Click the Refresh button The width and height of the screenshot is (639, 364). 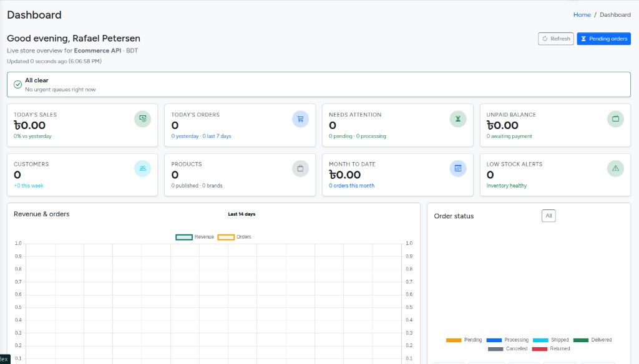pos(556,39)
